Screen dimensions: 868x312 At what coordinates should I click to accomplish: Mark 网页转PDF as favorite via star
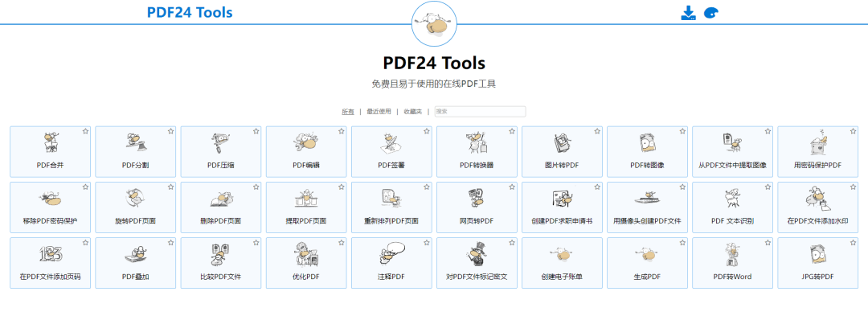click(512, 187)
